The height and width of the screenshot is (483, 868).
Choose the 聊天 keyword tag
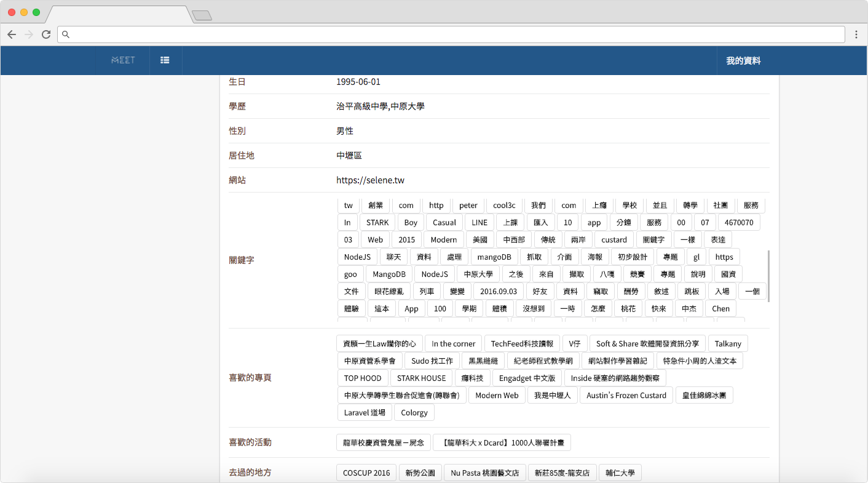[x=393, y=257]
